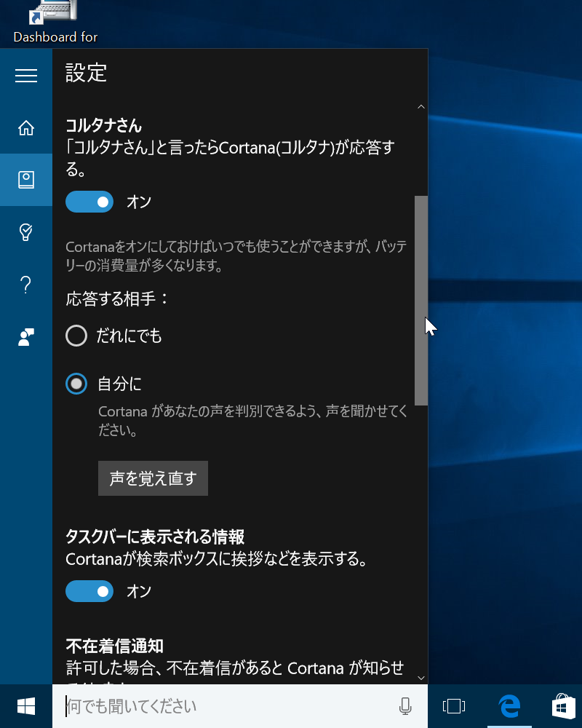The height and width of the screenshot is (728, 582).
Task: Click scroll down arrow in settings pane
Action: [x=421, y=678]
